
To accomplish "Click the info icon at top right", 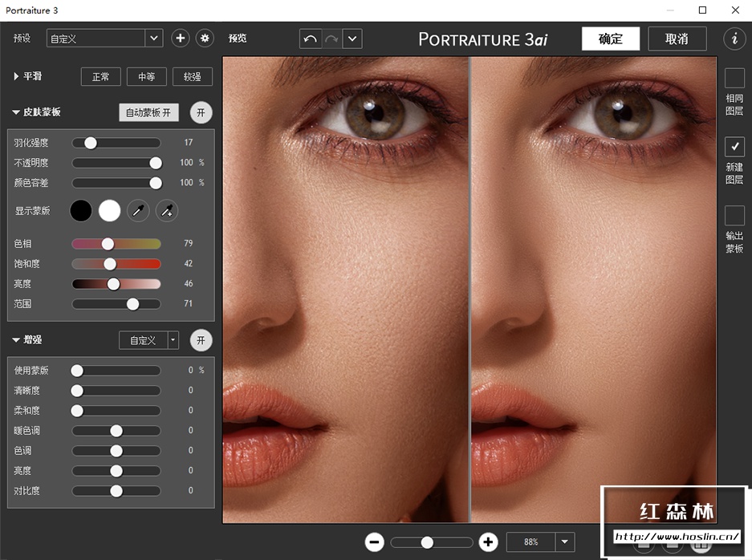I will 734,39.
